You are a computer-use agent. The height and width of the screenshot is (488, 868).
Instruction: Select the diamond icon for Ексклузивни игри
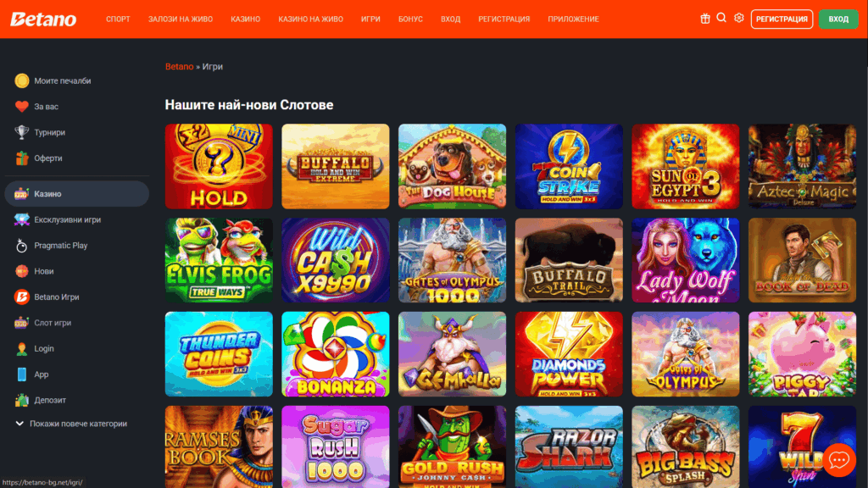tap(21, 219)
